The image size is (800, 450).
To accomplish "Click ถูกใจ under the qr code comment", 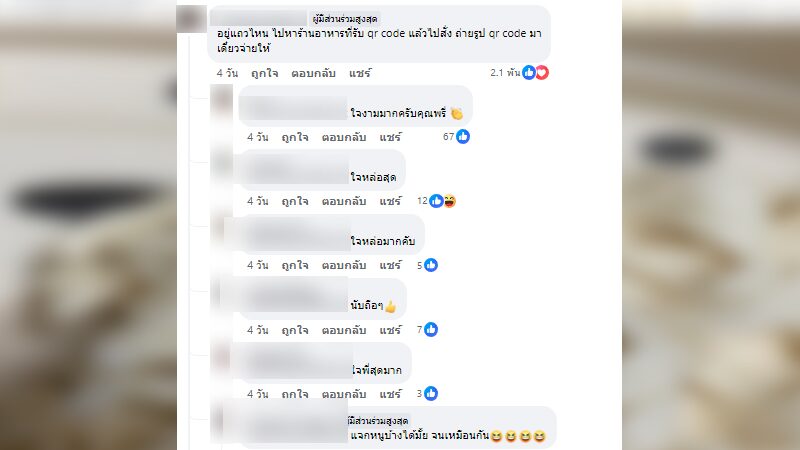I will pyautogui.click(x=264, y=73).
